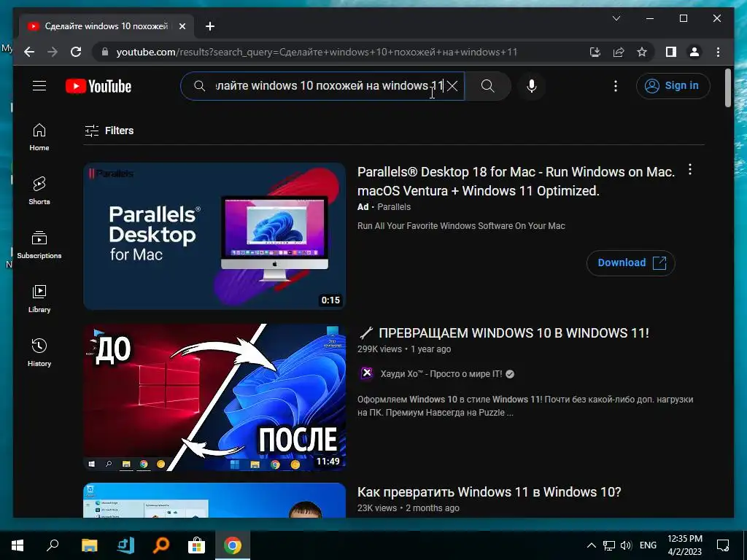Clear the search query with X
This screenshot has width=747, height=560.
click(x=452, y=86)
